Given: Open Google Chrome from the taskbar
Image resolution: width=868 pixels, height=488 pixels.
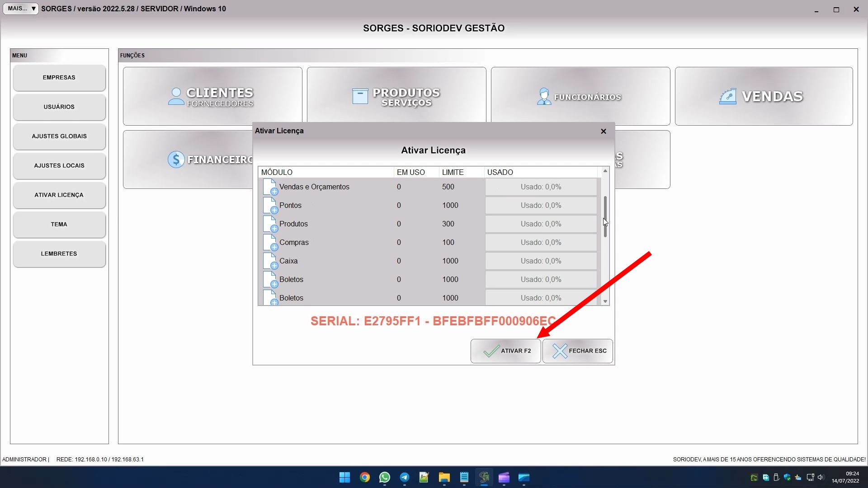Looking at the screenshot, I should tap(365, 477).
